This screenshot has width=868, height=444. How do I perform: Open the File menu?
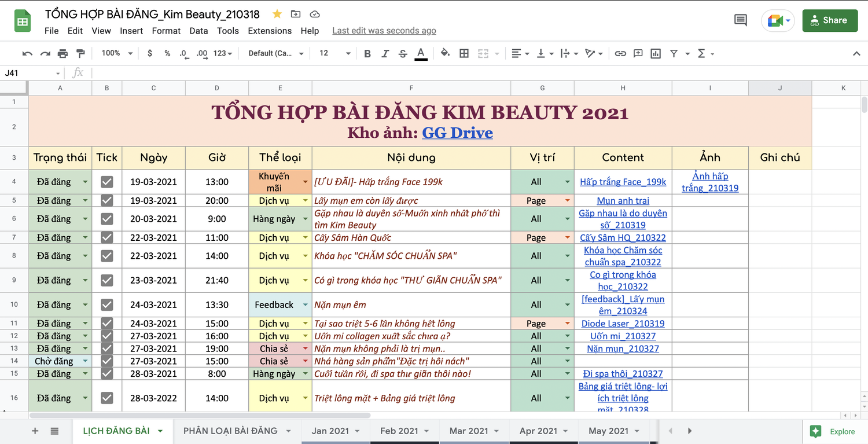[52, 31]
